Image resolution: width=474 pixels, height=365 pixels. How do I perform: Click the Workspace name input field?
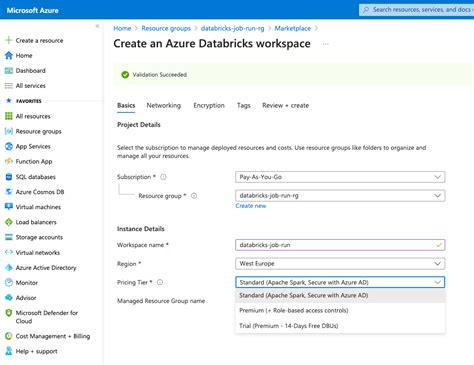click(340, 245)
